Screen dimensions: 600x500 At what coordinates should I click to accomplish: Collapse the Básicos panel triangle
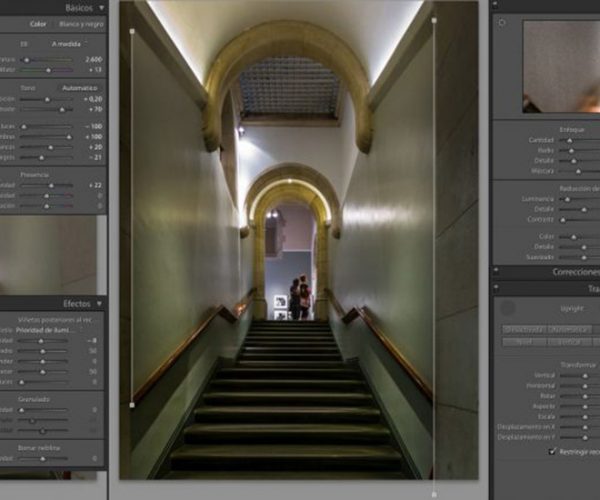pos(101,8)
